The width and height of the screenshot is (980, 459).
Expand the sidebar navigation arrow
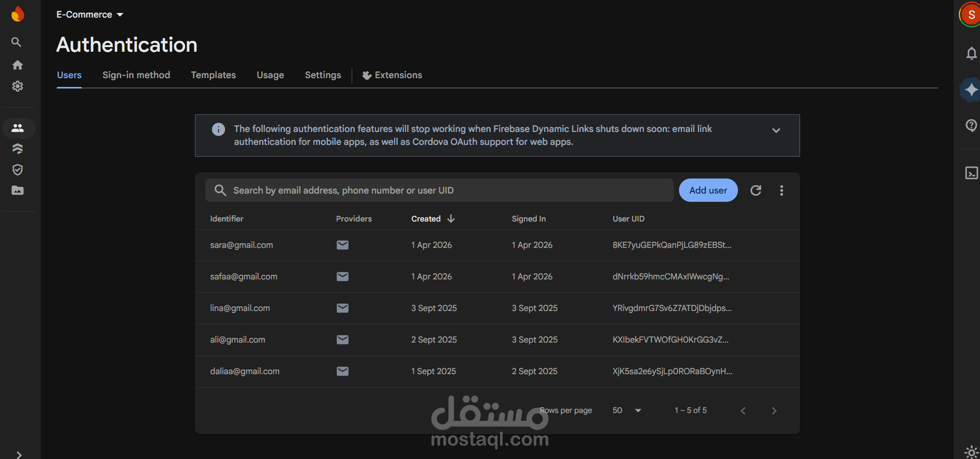19,454
